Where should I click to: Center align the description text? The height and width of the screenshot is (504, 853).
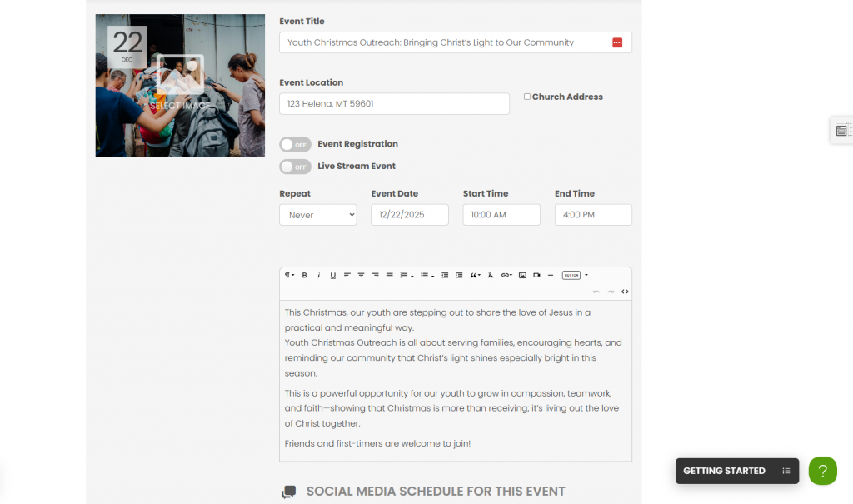point(361,276)
